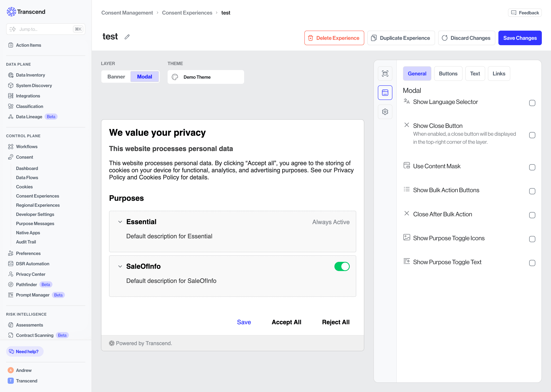Open the banner layout icon in side panel

point(385,74)
